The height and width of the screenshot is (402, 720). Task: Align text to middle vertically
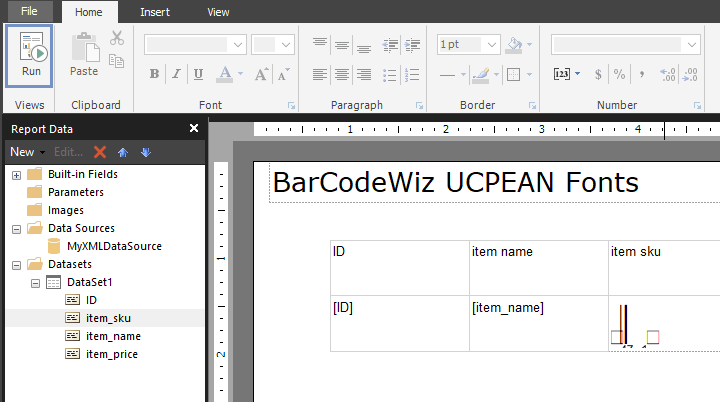click(342, 44)
